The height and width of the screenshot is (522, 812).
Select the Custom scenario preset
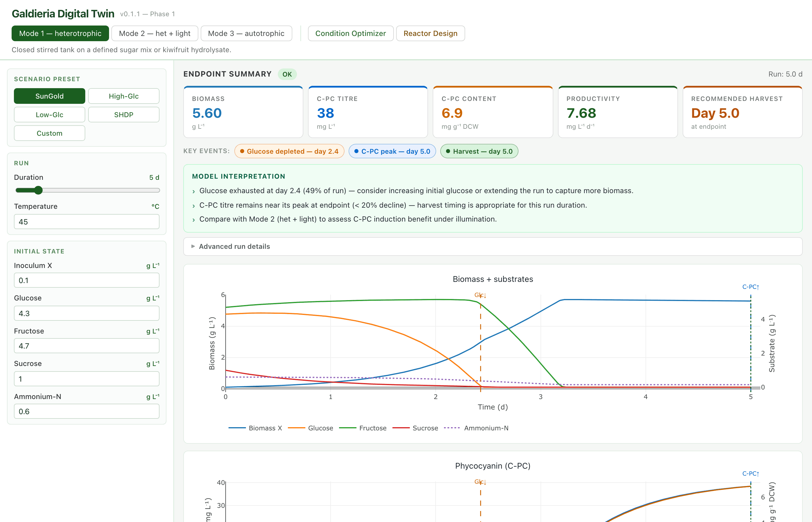[50, 133]
